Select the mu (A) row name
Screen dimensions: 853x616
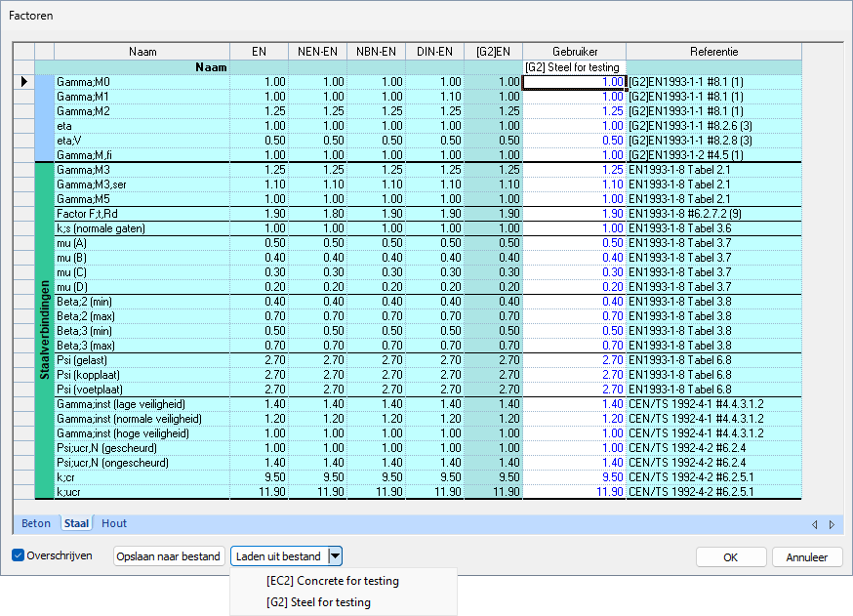point(71,243)
